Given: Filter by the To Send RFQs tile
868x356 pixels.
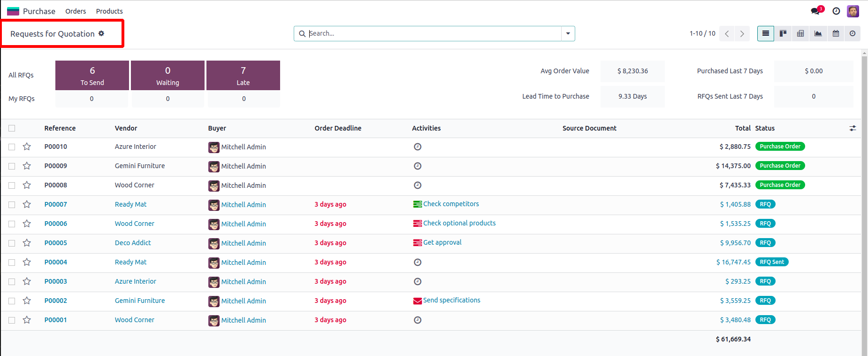Looking at the screenshot, I should 92,75.
